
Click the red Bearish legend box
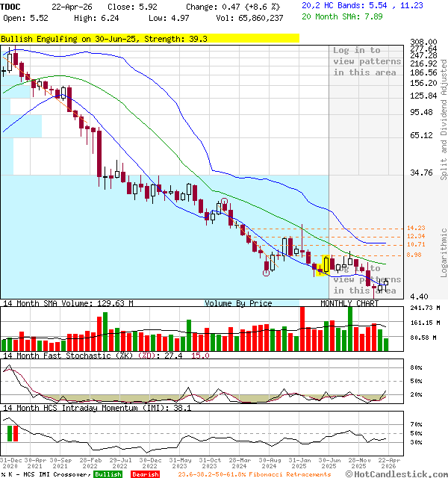144,474
